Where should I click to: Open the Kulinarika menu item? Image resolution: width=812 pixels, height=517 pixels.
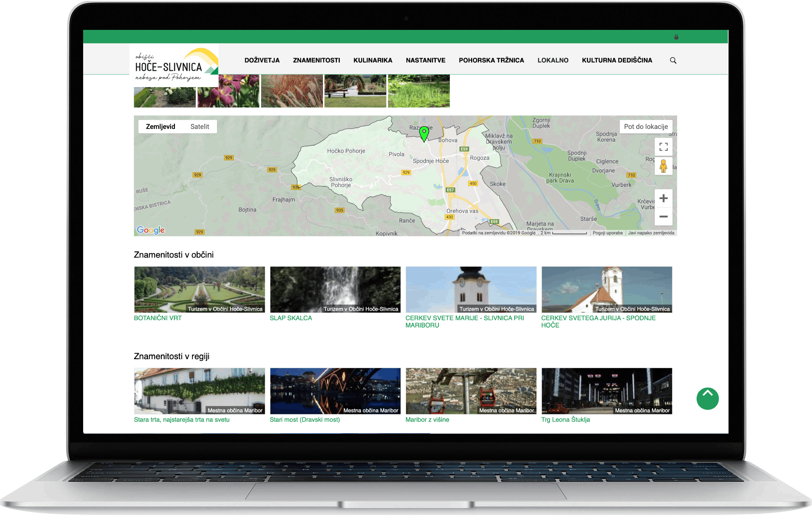pyautogui.click(x=373, y=60)
